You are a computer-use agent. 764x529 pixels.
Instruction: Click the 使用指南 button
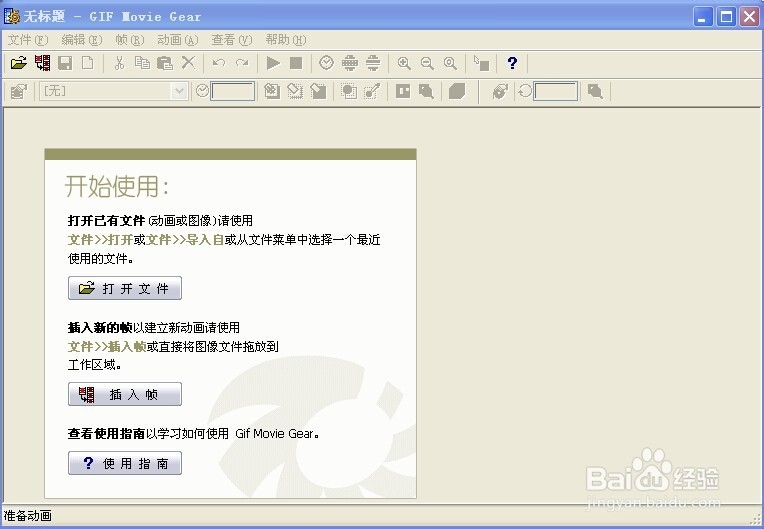point(125,463)
